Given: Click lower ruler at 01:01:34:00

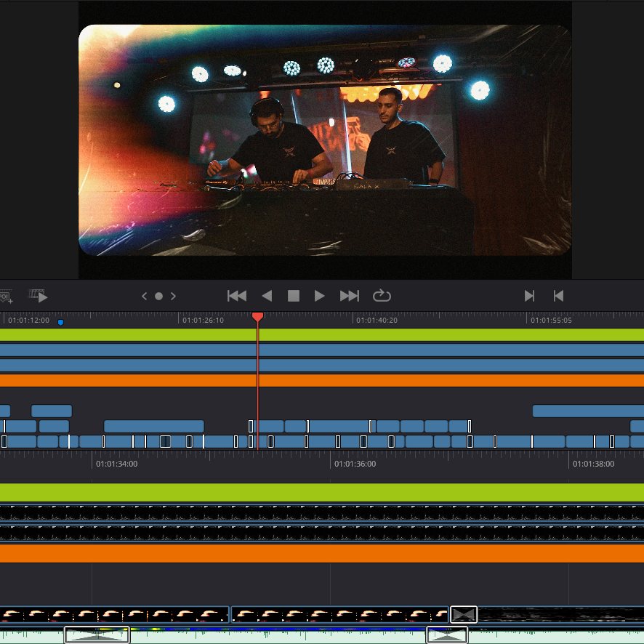Looking at the screenshot, I should click(116, 464).
